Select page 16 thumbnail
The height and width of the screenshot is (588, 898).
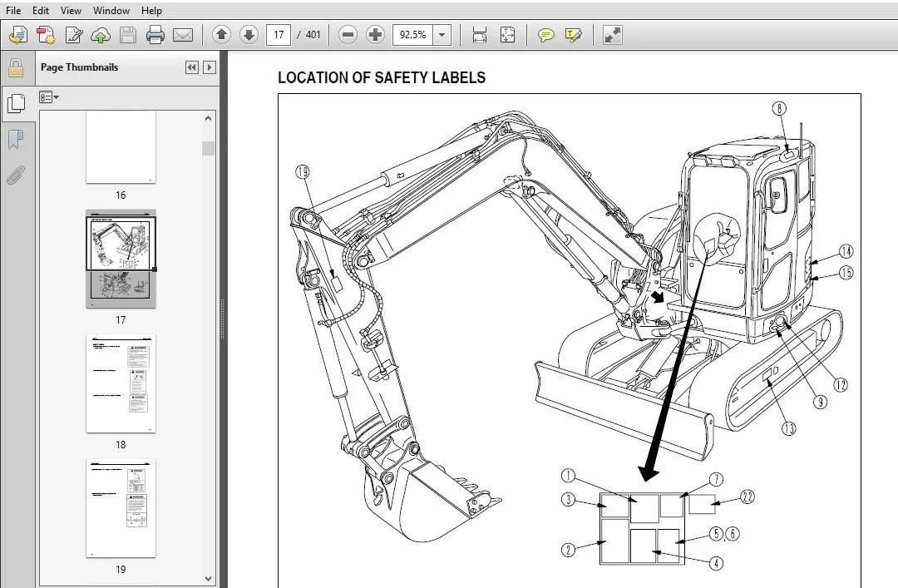click(121, 147)
